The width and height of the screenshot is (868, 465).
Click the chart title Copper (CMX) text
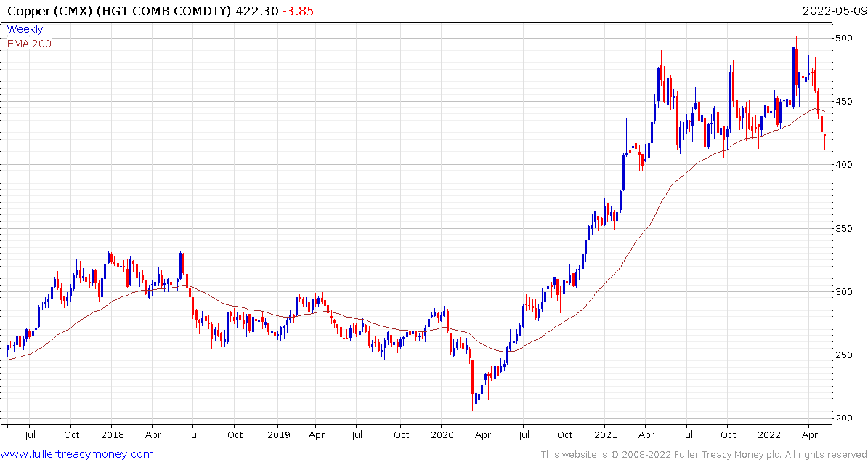50,12
